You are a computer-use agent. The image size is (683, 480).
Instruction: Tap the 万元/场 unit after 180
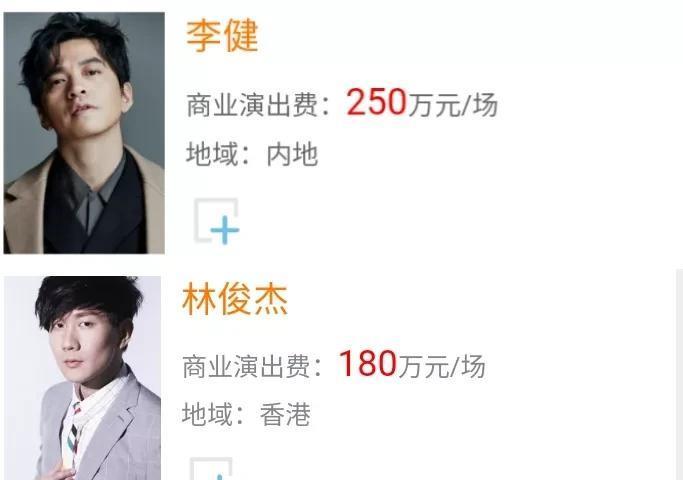tap(441, 365)
